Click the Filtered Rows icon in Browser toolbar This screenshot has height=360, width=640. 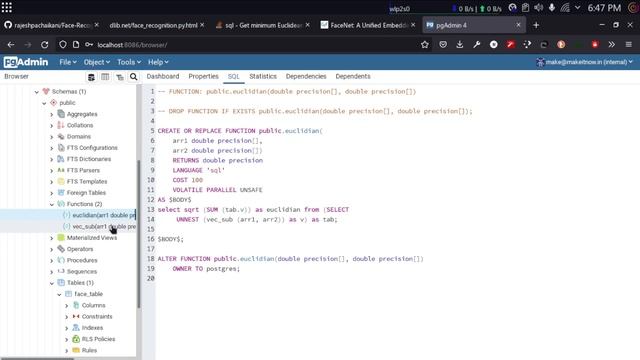point(120,77)
